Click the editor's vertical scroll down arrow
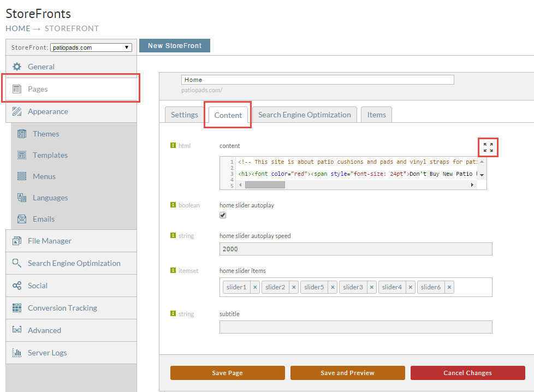 point(482,175)
